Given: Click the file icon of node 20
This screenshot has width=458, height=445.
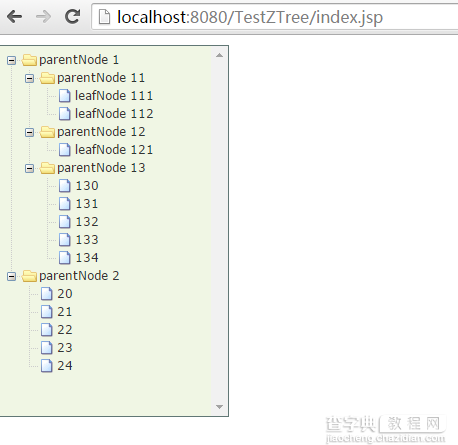Looking at the screenshot, I should 47,294.
